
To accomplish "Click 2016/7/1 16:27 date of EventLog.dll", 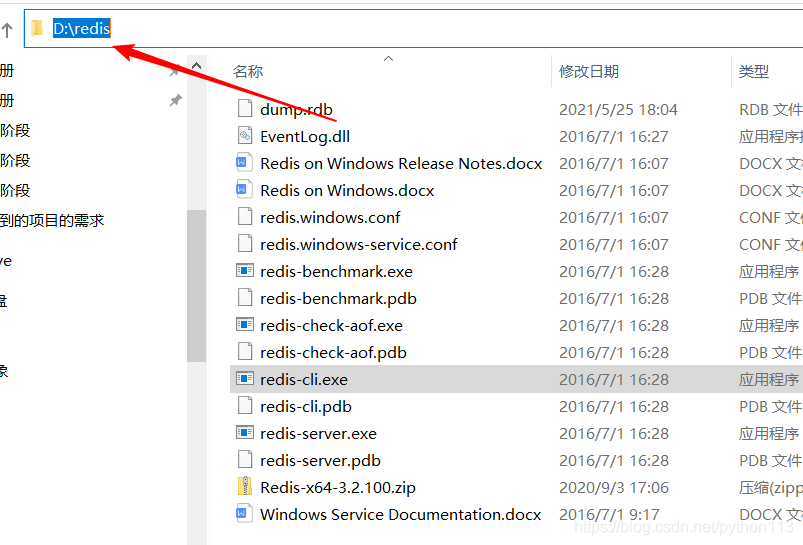I will tap(614, 137).
